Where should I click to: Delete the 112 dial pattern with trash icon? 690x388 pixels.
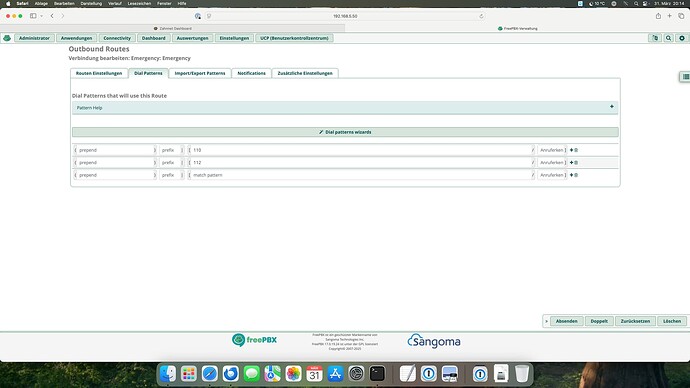click(x=576, y=163)
